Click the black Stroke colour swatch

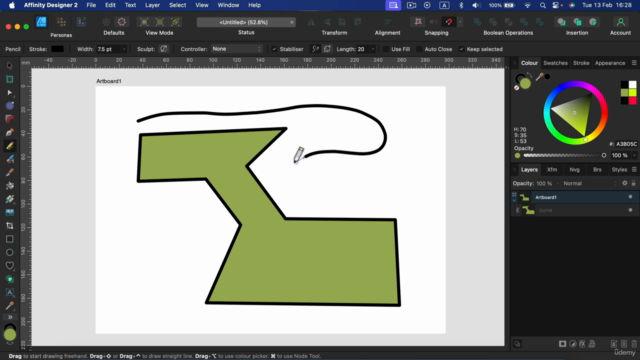(x=58, y=49)
